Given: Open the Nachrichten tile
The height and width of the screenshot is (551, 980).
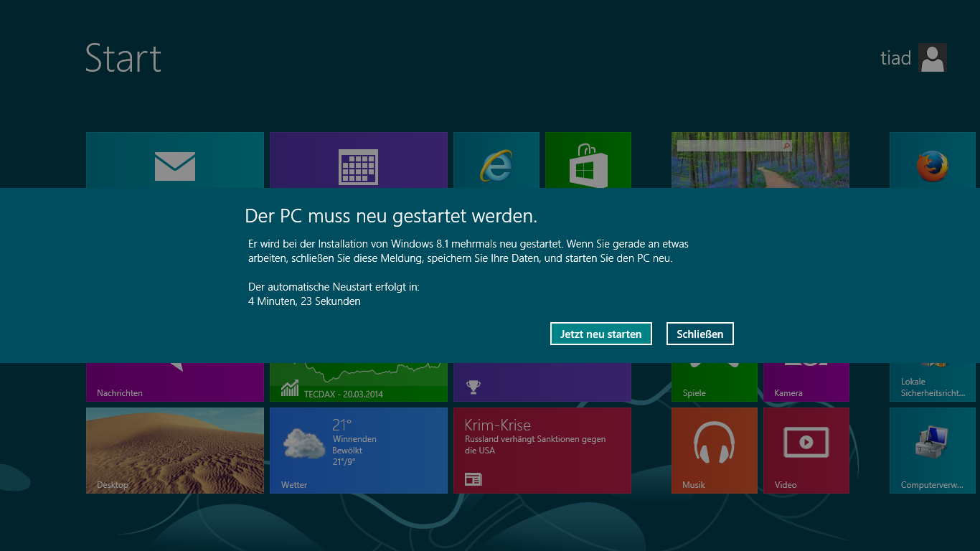Looking at the screenshot, I should coord(175,383).
